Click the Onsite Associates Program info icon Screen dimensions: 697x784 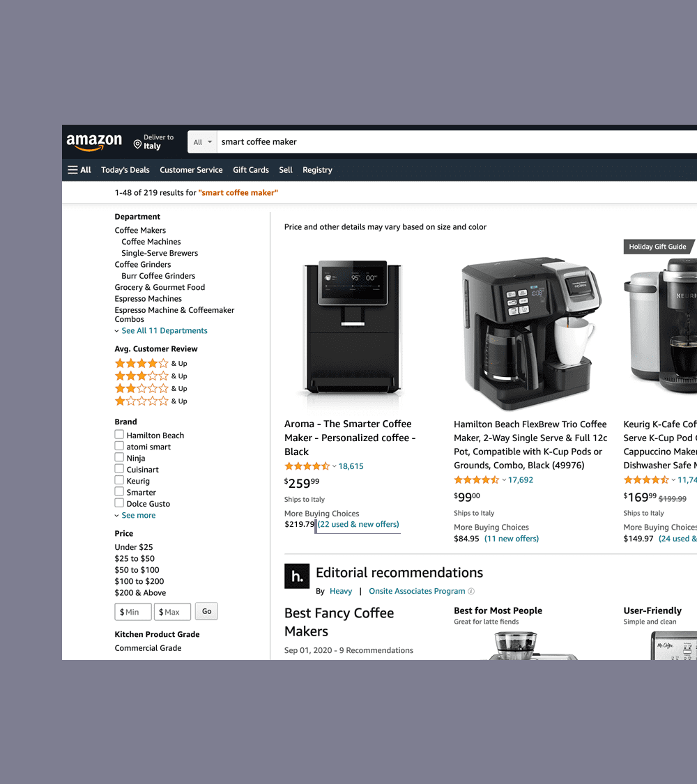(x=471, y=592)
